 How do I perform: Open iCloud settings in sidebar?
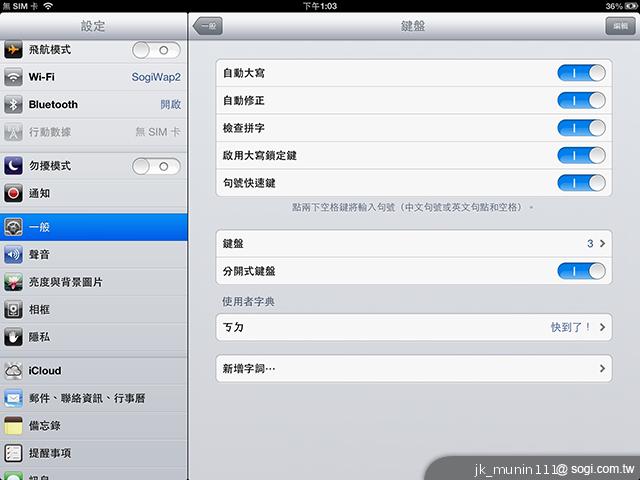[93, 371]
